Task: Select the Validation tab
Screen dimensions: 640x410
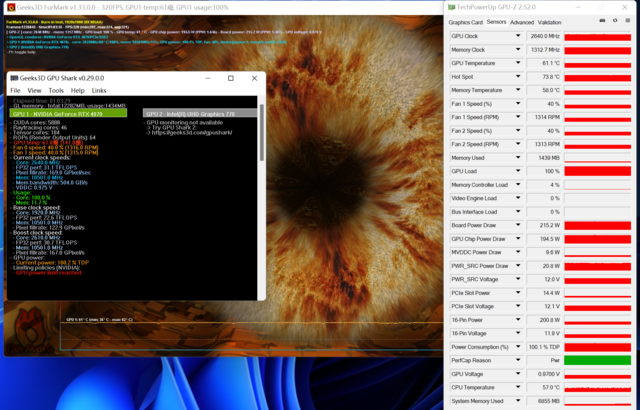Action: 549,22
